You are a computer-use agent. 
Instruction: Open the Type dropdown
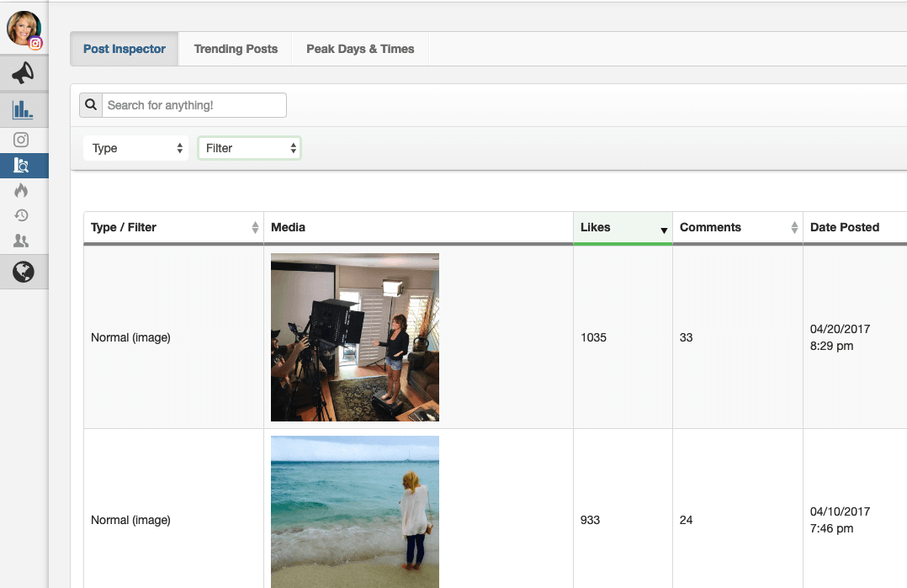(x=135, y=147)
